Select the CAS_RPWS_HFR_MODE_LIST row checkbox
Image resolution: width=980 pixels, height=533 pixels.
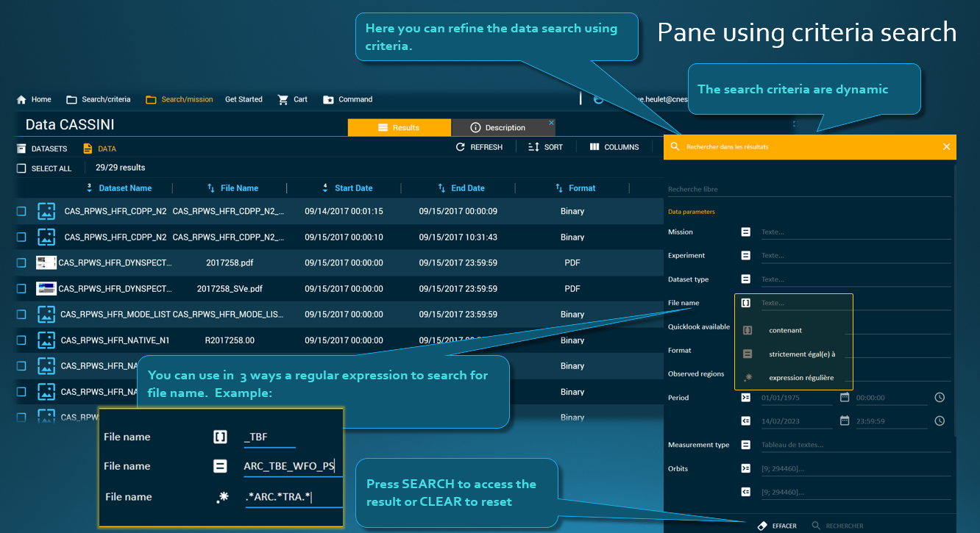[21, 315]
